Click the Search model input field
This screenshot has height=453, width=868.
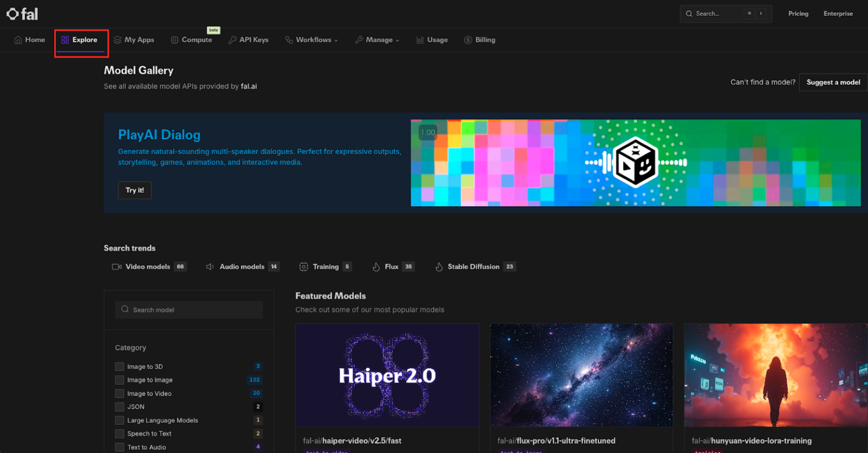coord(189,310)
